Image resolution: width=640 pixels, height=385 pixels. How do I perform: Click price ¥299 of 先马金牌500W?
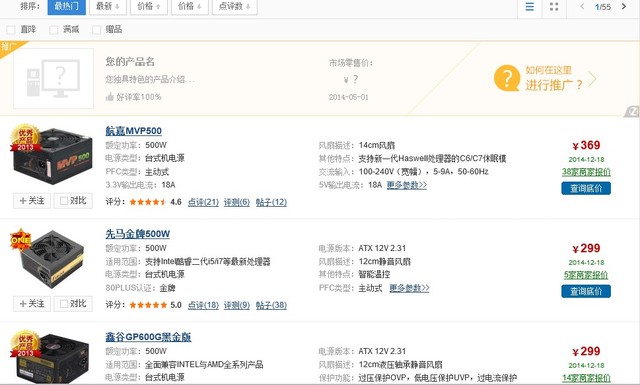[x=586, y=248]
